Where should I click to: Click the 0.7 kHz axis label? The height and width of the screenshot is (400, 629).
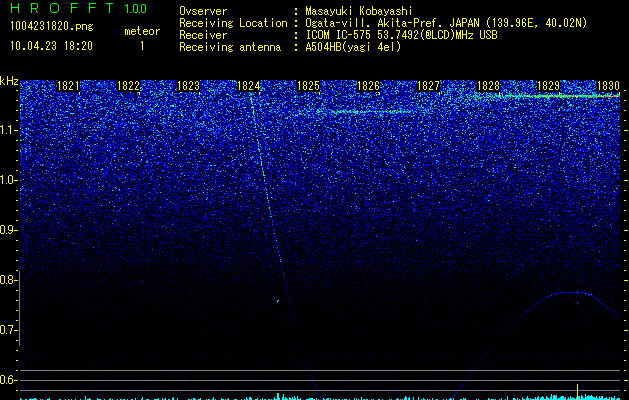point(9,330)
